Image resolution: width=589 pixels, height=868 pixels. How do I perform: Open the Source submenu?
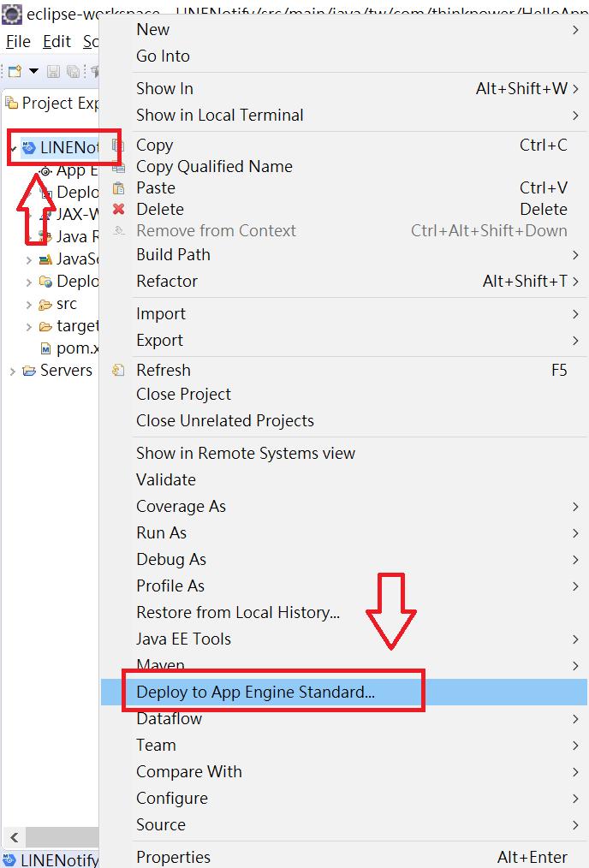[344, 825]
